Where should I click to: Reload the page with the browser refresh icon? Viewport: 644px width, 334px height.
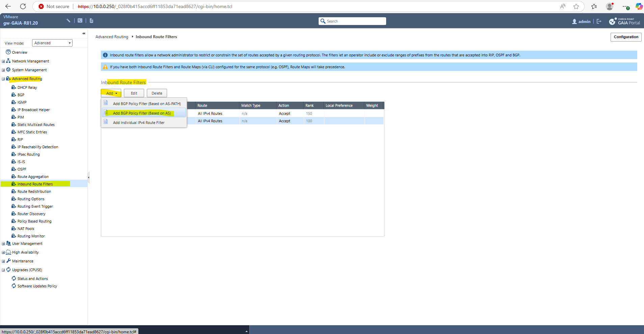click(x=23, y=6)
